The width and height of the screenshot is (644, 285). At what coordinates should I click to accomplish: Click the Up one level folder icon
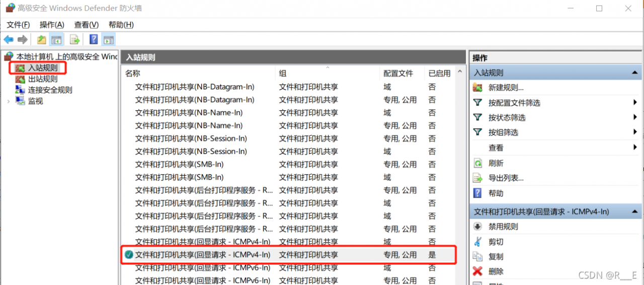[x=41, y=40]
